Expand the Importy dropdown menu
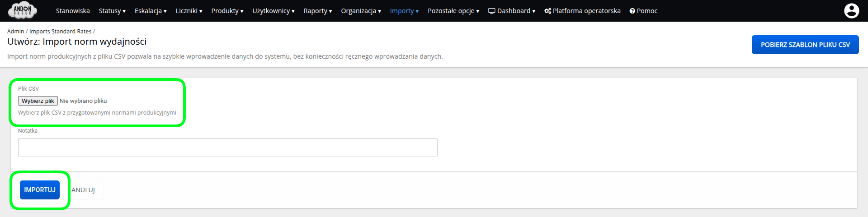The height and width of the screenshot is (217, 868). pos(404,11)
